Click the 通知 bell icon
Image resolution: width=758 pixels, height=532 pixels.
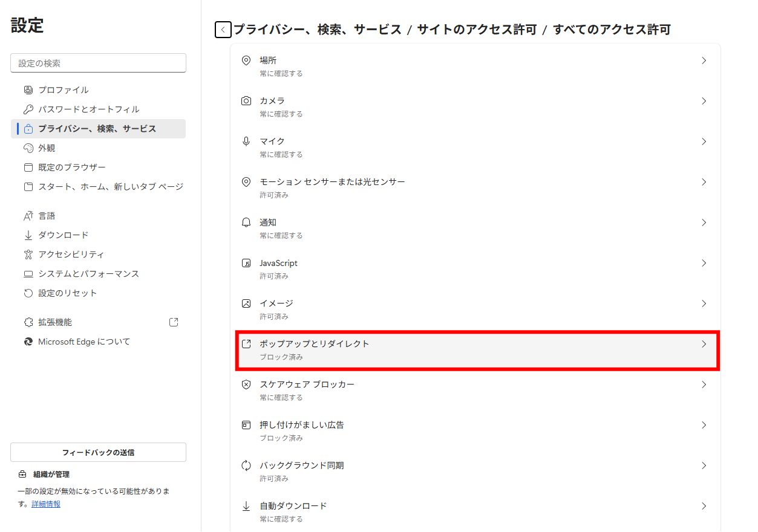(246, 222)
